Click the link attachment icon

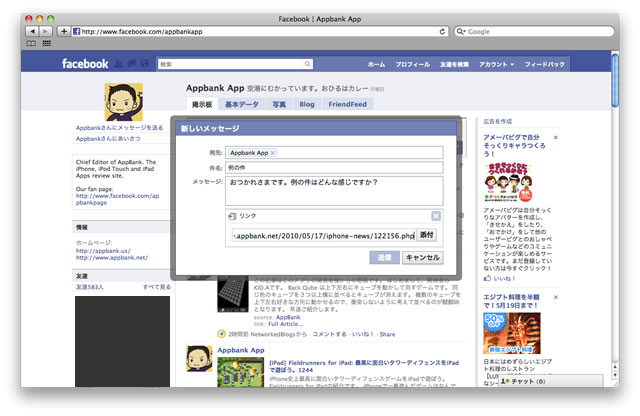coord(232,216)
